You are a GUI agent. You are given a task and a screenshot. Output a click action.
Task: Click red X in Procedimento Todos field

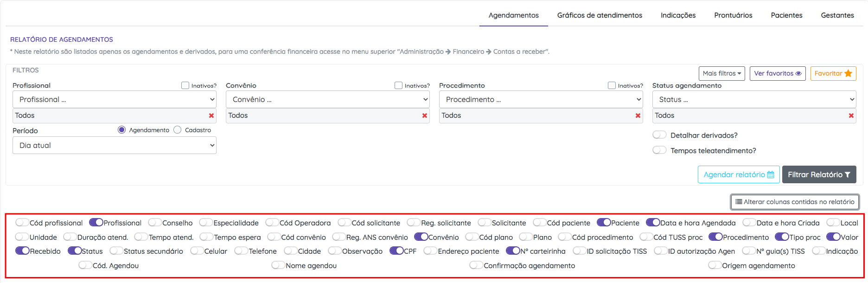coord(638,116)
